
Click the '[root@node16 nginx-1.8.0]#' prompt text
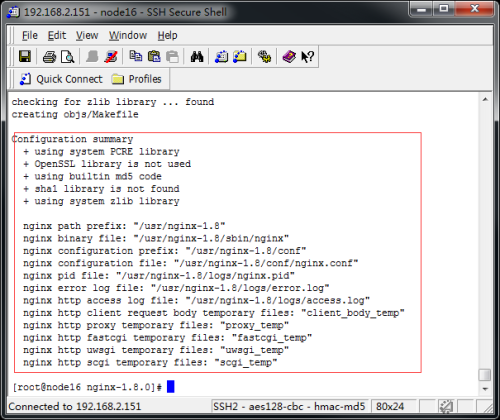coord(88,387)
